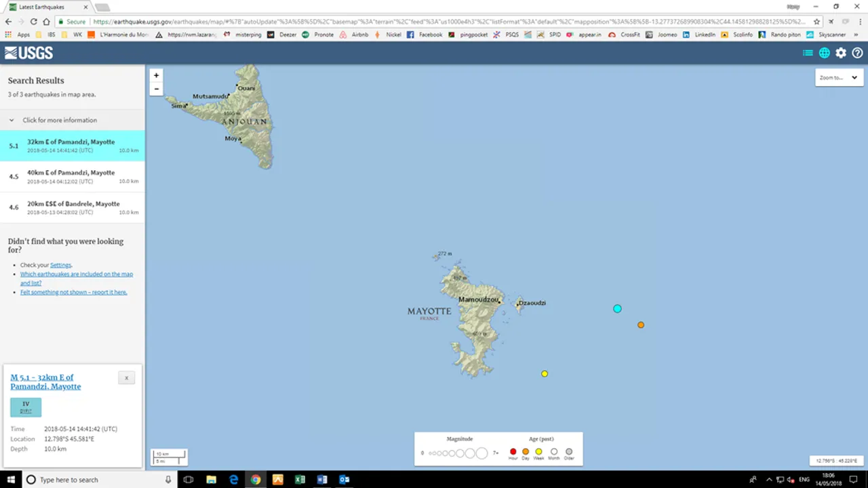Select the yellow earthquake marker on map

pos(545,373)
